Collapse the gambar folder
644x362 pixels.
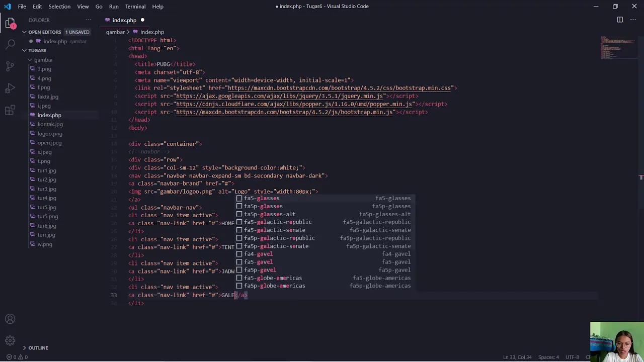pos(43,60)
